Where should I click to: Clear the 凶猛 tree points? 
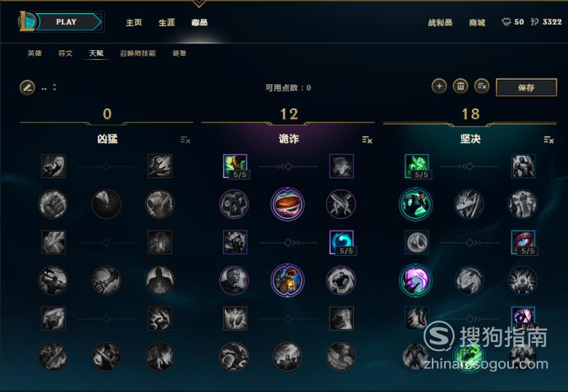[186, 139]
